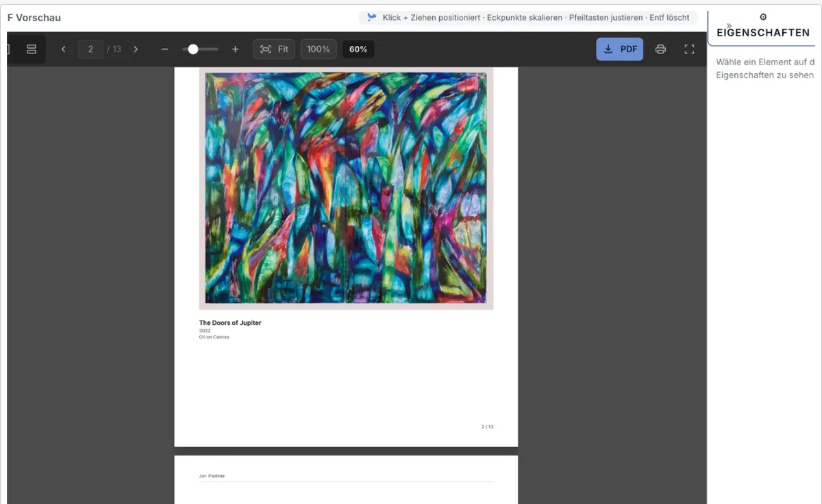Go to the next page arrow
Screen dimensions: 822x504
point(136,49)
